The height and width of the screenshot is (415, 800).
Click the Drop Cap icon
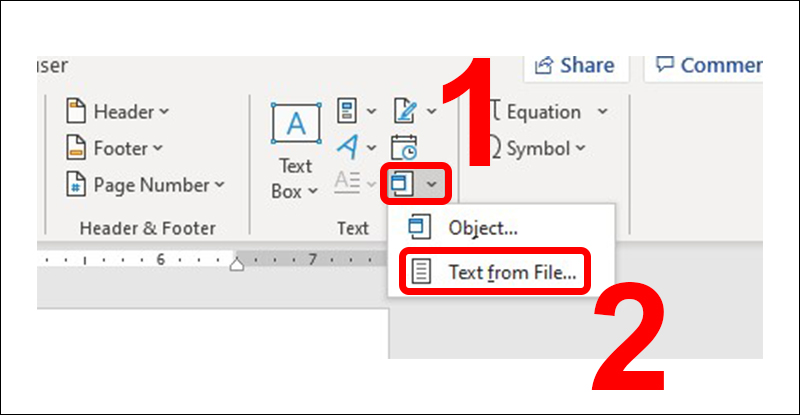click(x=349, y=183)
